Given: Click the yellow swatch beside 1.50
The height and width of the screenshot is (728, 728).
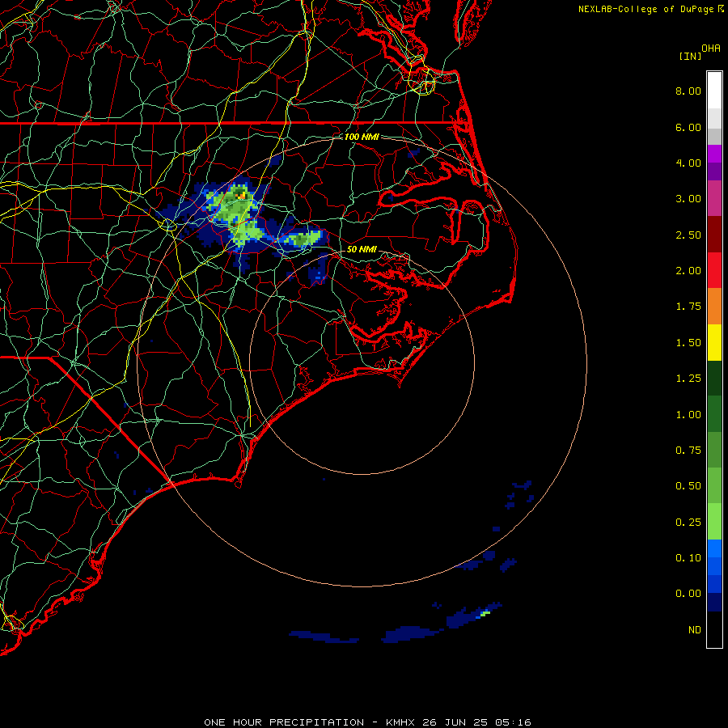Looking at the screenshot, I should (714, 342).
